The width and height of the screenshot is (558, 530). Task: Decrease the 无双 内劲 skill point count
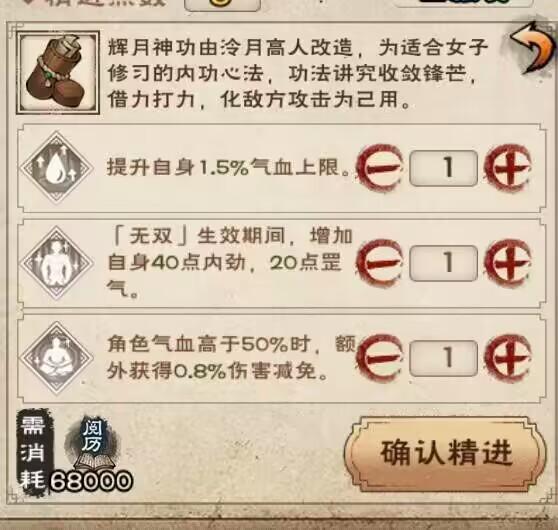pos(380,263)
